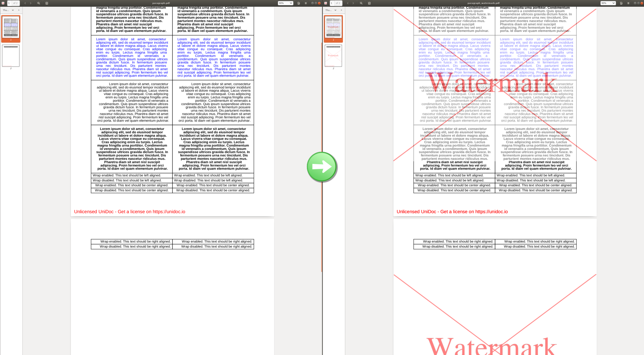This screenshot has height=355, width=644.
Task: Select page 2 thumbnail in paragraph.pdf sidebar
Action: click(x=11, y=56)
